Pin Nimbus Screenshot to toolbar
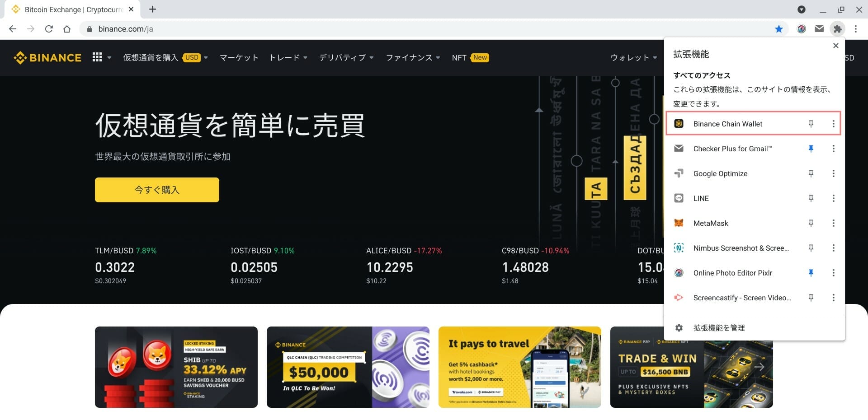Screen dimensions: 868x420 click(x=811, y=248)
